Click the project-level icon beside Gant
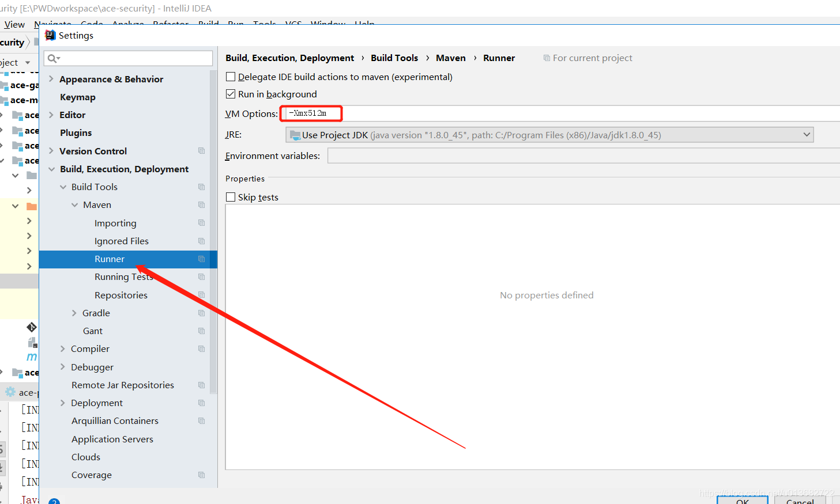Image resolution: width=840 pixels, height=504 pixels. click(201, 331)
